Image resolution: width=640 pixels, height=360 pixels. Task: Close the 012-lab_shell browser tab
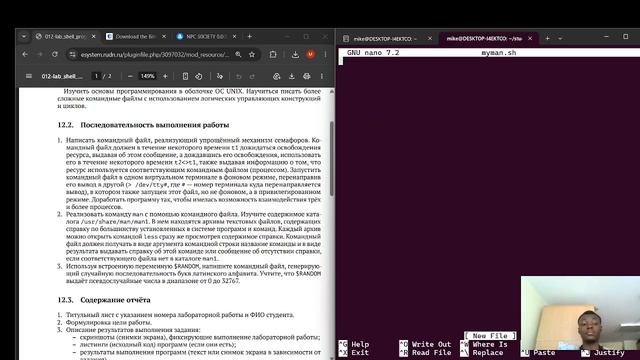93,37
